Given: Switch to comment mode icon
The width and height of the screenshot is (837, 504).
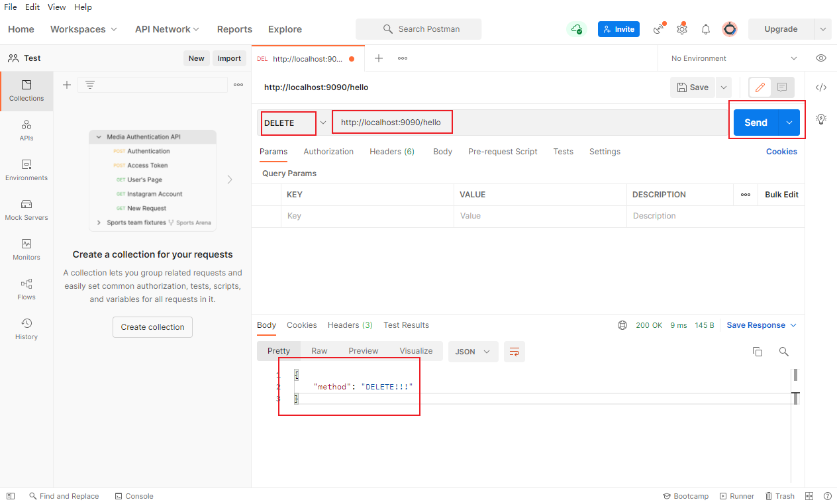Looking at the screenshot, I should tap(782, 87).
